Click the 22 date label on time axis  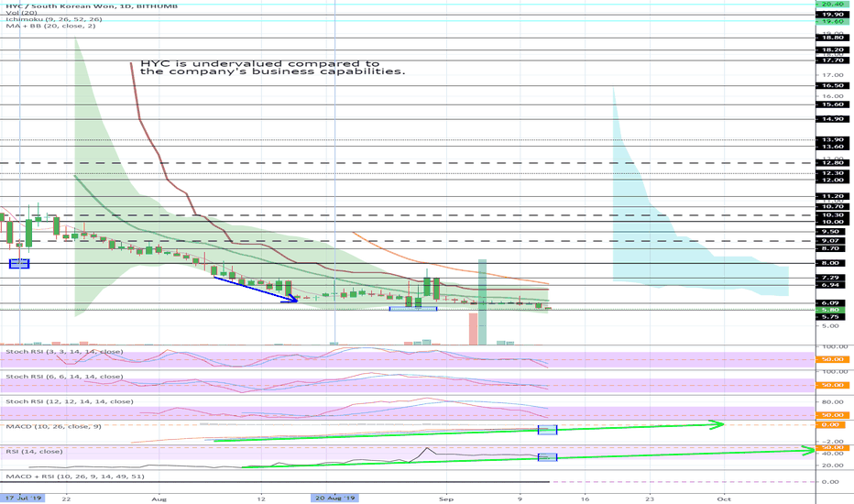tap(66, 499)
